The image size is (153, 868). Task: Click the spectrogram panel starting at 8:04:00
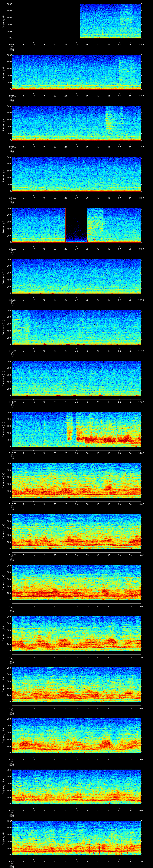(x=77, y=21)
